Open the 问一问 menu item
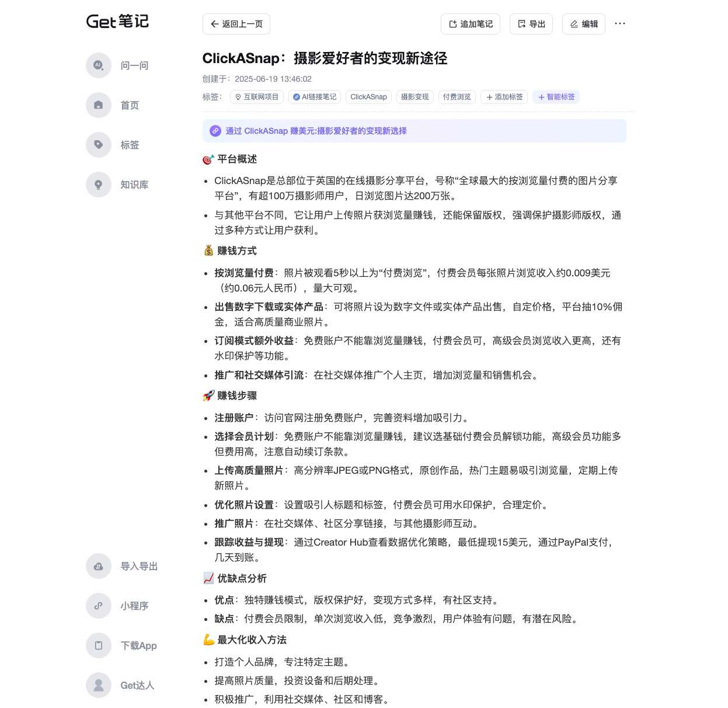Viewport: 728px width, 708px height. coord(134,65)
